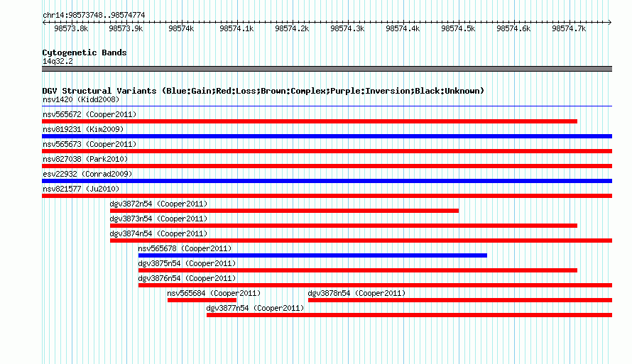The image size is (632, 364).
Task: Click the DGV Structural Variants track title
Action: (263, 91)
